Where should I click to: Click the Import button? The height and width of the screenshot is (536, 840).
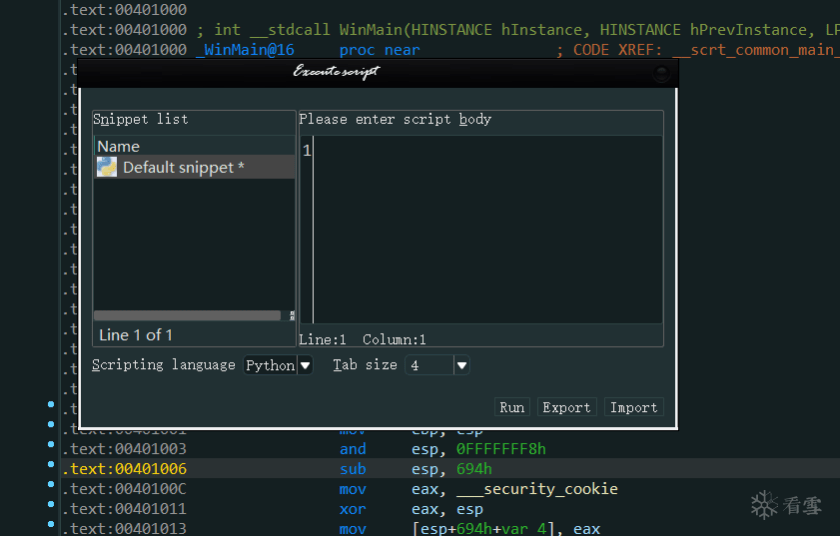tap(634, 407)
